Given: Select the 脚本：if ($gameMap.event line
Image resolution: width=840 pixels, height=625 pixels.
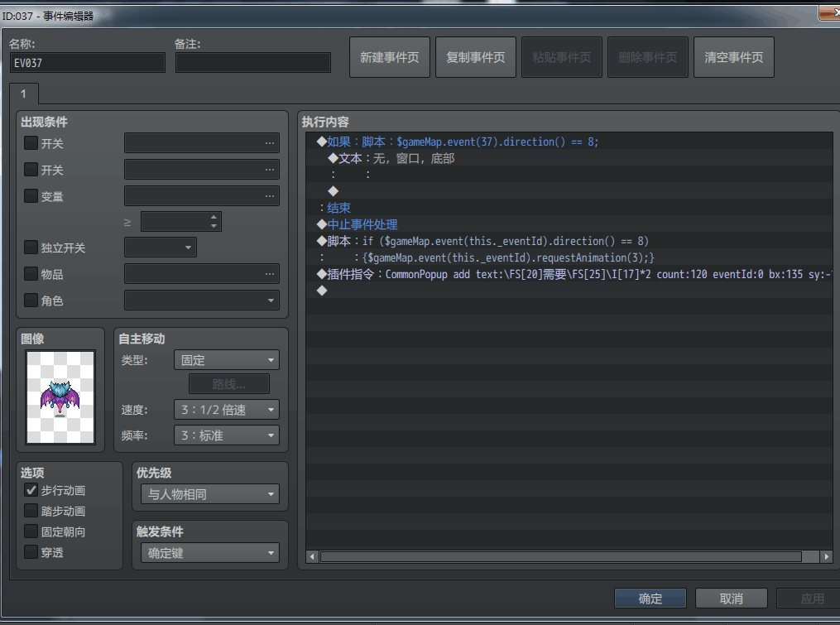Looking at the screenshot, I should tap(569, 241).
